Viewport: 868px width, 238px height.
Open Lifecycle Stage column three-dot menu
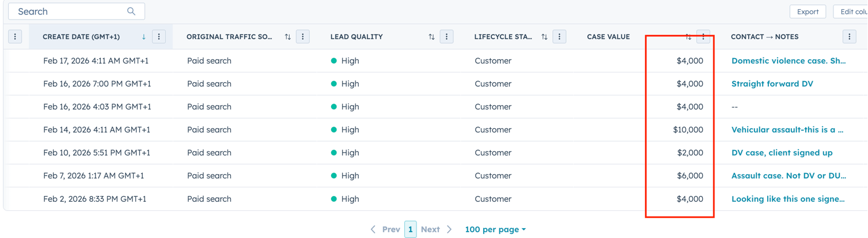coord(559,37)
